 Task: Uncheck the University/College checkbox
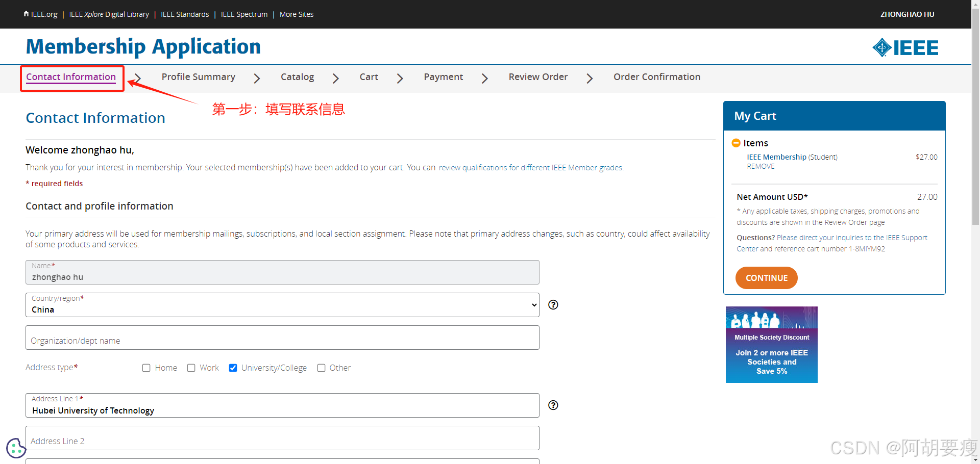(233, 368)
